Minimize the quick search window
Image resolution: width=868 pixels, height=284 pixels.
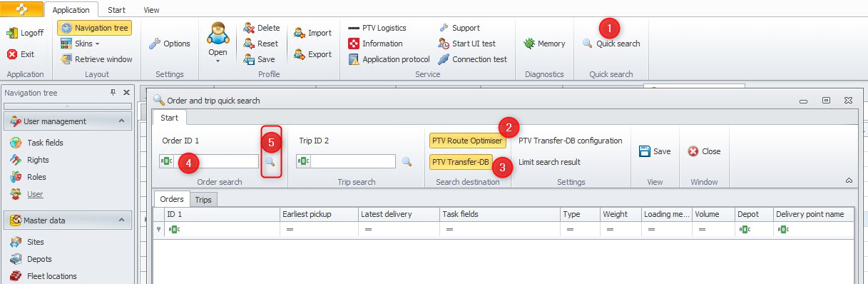point(804,101)
